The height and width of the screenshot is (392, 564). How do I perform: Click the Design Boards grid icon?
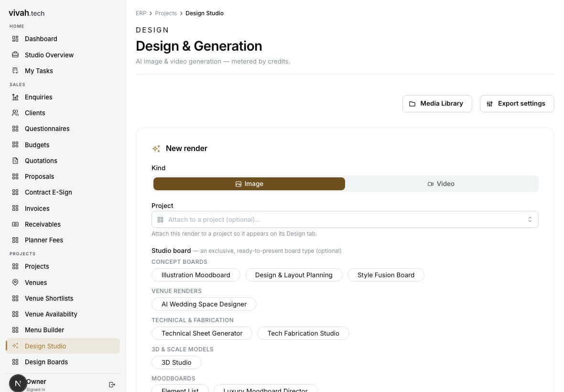point(15,362)
